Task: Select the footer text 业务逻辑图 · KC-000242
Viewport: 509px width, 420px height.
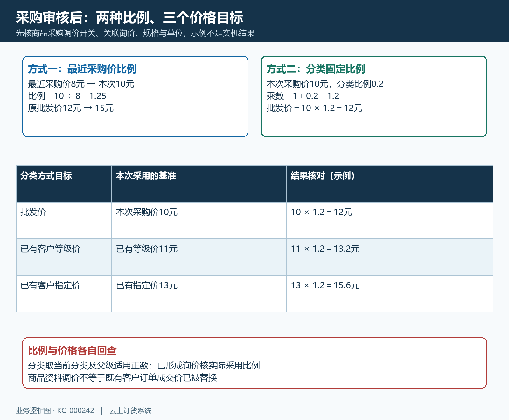Action: 55,410
